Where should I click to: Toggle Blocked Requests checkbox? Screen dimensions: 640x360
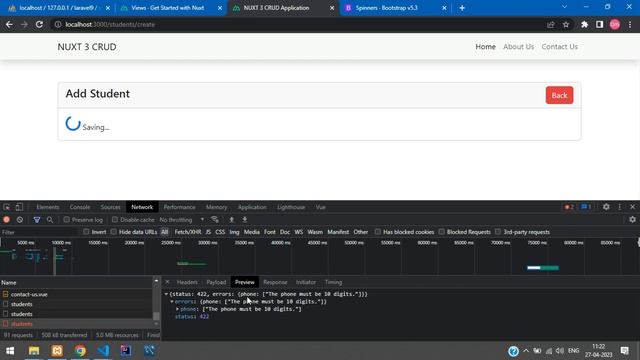(x=442, y=232)
